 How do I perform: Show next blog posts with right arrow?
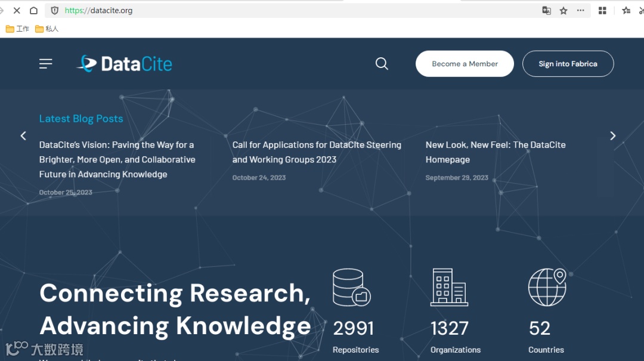tap(612, 135)
